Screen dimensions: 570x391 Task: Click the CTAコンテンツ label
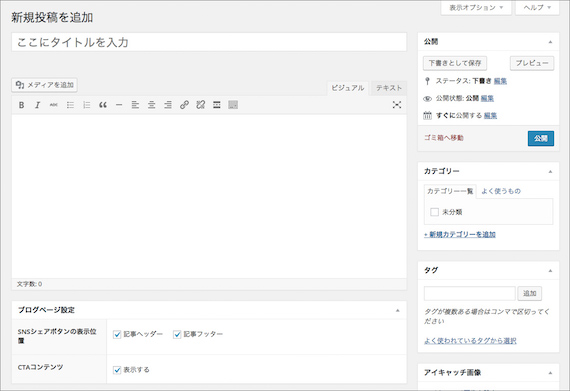tap(40, 367)
